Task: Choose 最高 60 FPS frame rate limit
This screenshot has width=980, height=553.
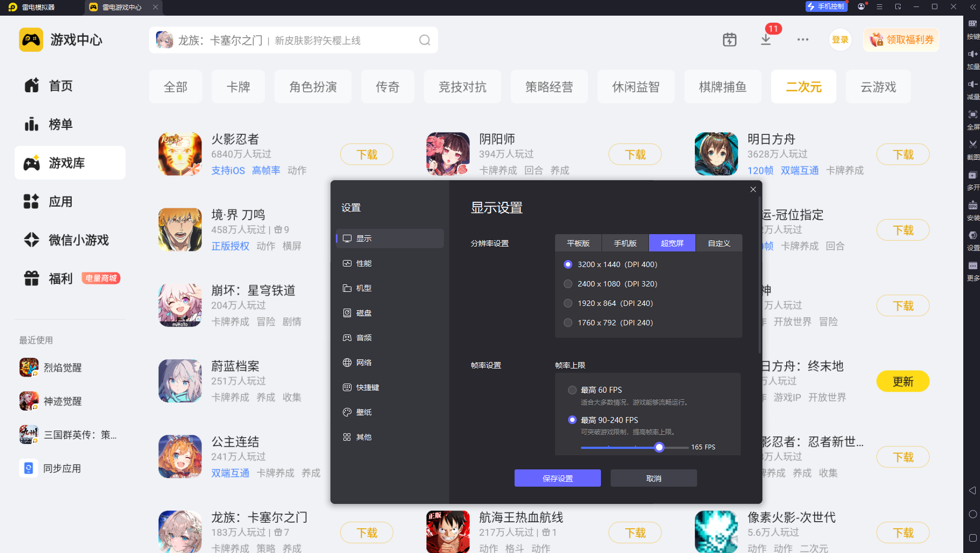Action: [595, 390]
